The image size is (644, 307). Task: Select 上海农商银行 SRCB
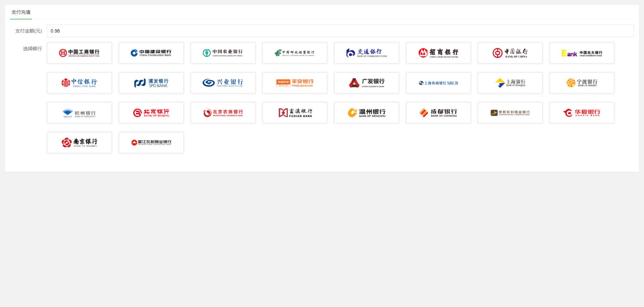438,83
